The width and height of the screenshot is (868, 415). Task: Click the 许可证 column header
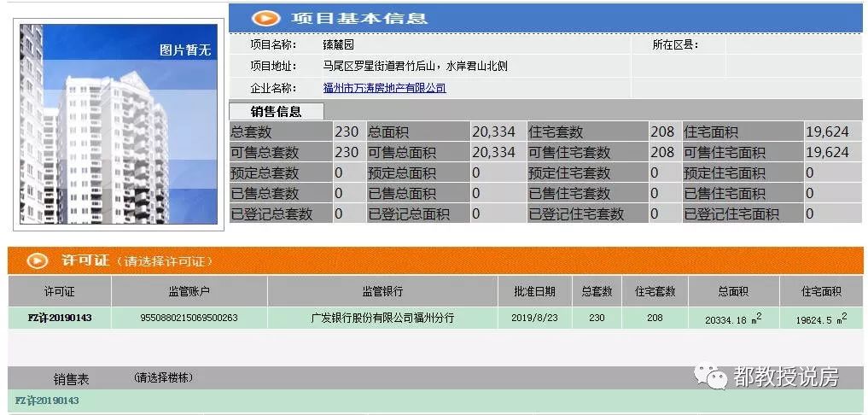(59, 291)
